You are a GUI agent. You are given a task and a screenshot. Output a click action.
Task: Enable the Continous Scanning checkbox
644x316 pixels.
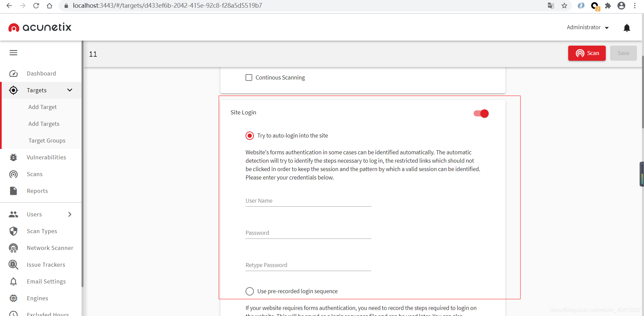tap(249, 77)
